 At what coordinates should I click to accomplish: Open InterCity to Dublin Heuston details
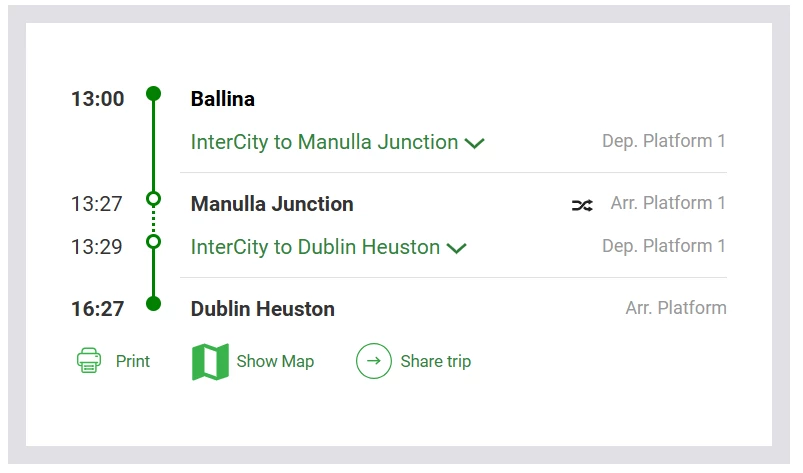[315, 247]
